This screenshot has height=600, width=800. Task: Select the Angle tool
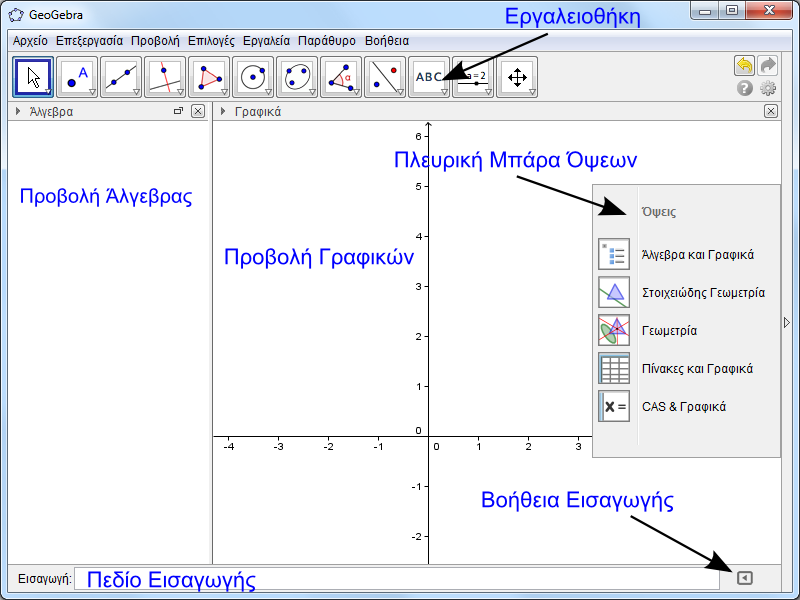[x=341, y=78]
